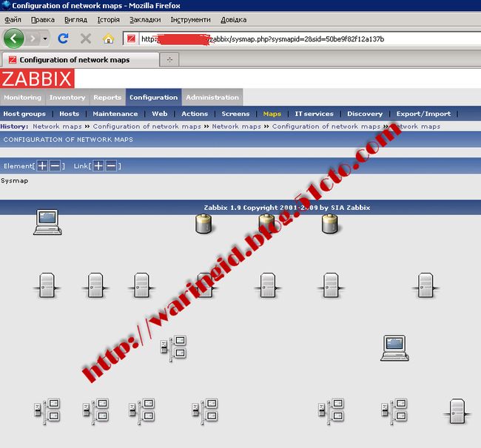The image size is (481, 448).
Task: Select the first server icon in server row
Action: pyautogui.click(x=47, y=285)
